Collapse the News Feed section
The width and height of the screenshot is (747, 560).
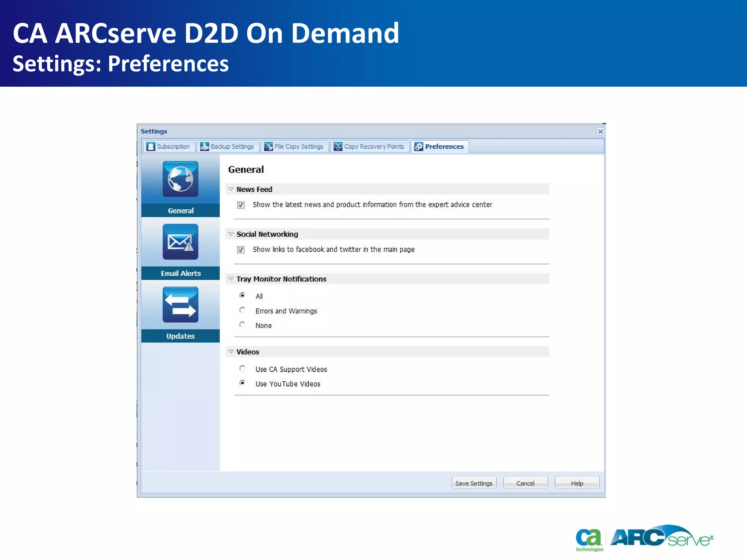tap(231, 189)
